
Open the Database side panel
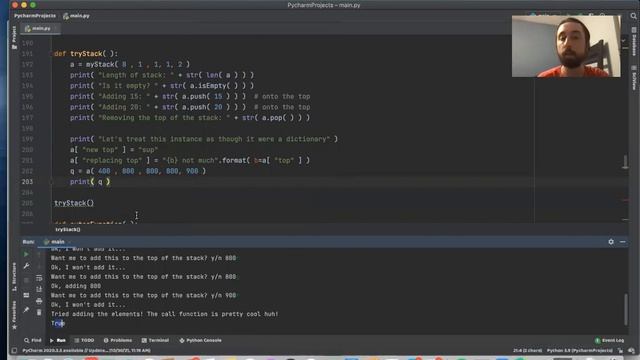tap(633, 42)
